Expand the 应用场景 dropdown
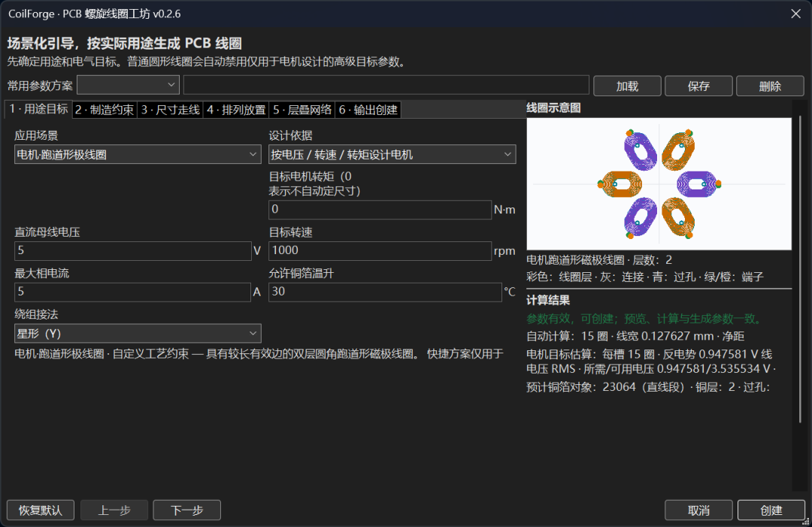The height and width of the screenshot is (527, 812). [x=138, y=154]
